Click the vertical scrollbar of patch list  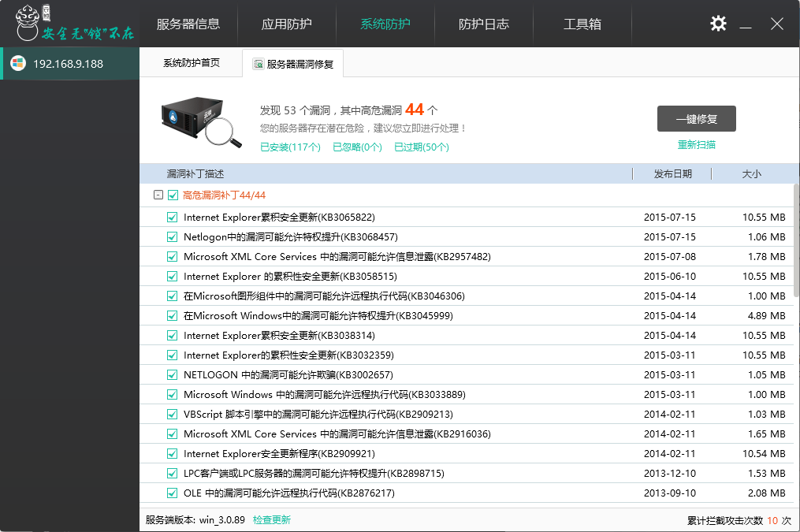pyautogui.click(x=795, y=236)
